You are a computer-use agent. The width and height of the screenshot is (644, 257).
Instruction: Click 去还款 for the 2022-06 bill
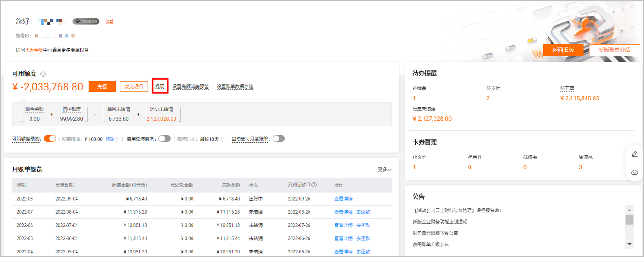point(363,225)
